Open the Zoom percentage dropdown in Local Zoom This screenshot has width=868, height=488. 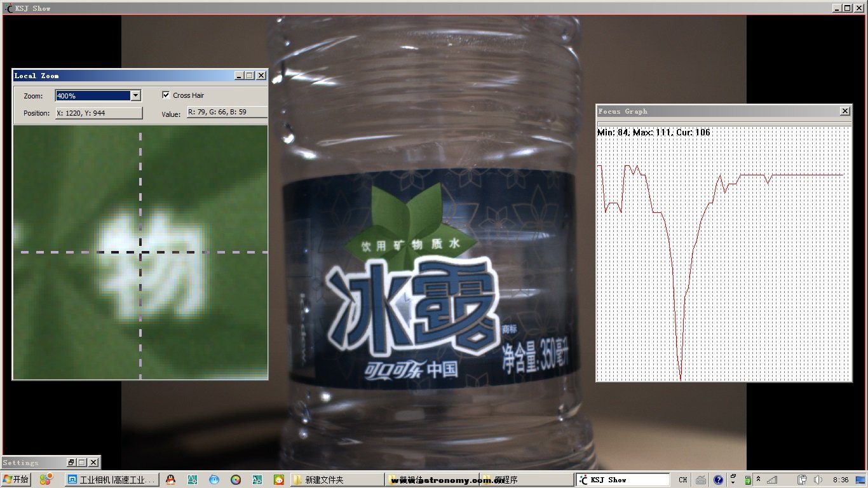click(135, 96)
